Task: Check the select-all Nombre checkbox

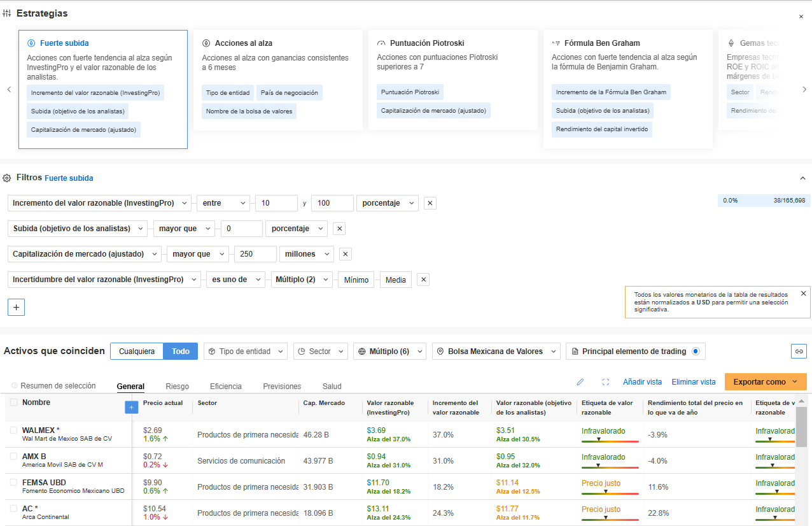Action: [14, 402]
